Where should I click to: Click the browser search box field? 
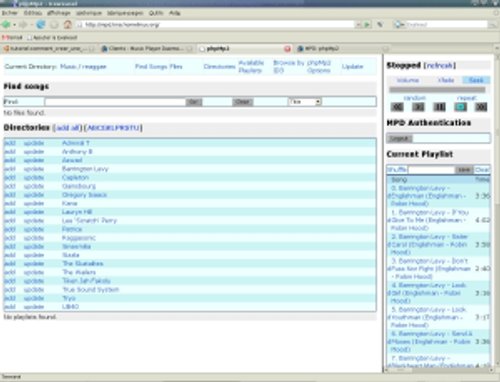[447, 25]
